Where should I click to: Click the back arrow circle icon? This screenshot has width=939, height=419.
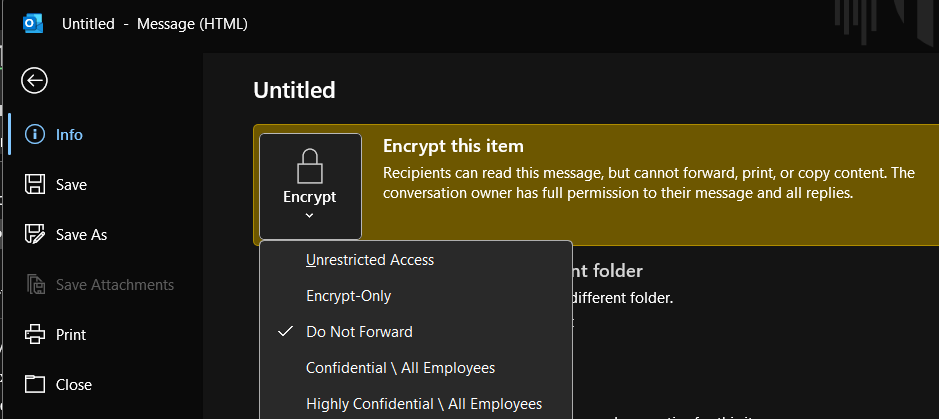pos(35,81)
